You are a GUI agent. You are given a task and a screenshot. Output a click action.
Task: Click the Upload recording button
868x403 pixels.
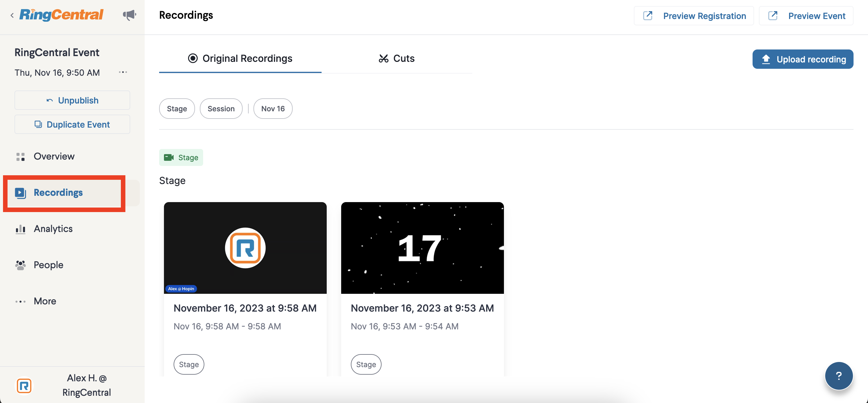(x=803, y=59)
